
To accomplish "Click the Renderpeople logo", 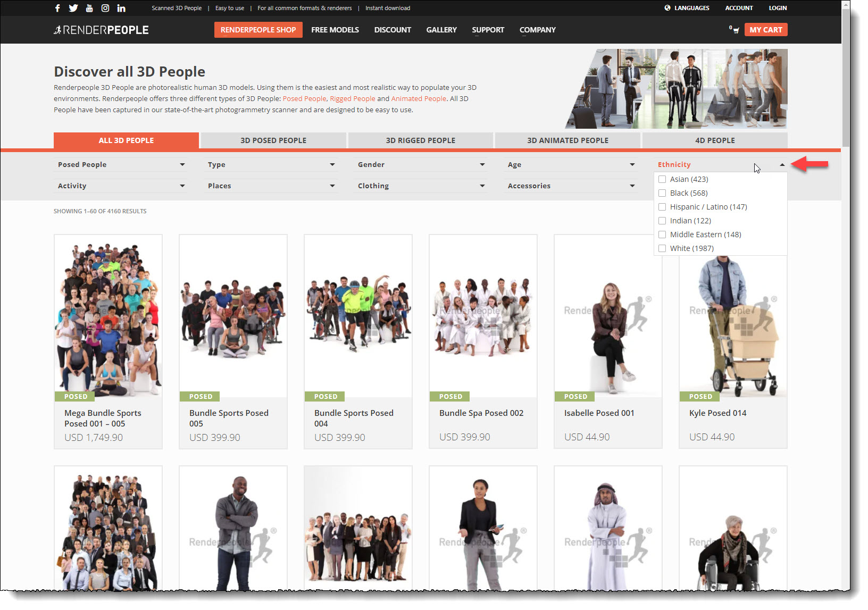I will coord(102,30).
